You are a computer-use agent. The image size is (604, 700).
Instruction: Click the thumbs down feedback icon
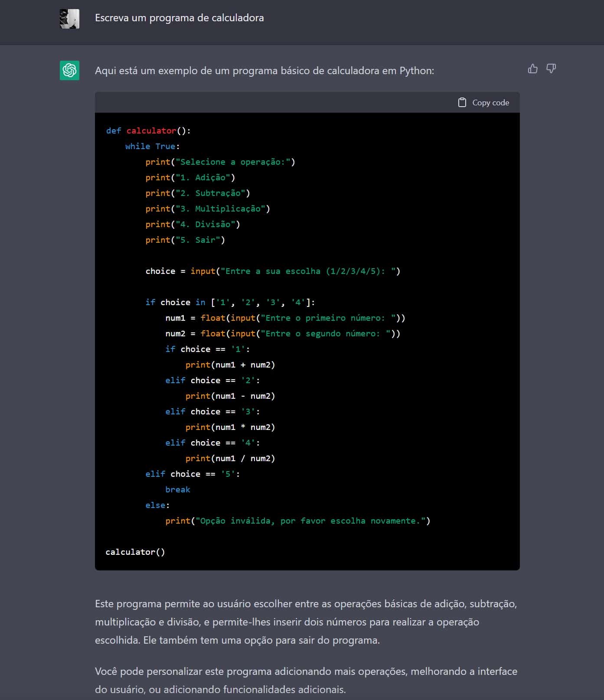point(551,69)
